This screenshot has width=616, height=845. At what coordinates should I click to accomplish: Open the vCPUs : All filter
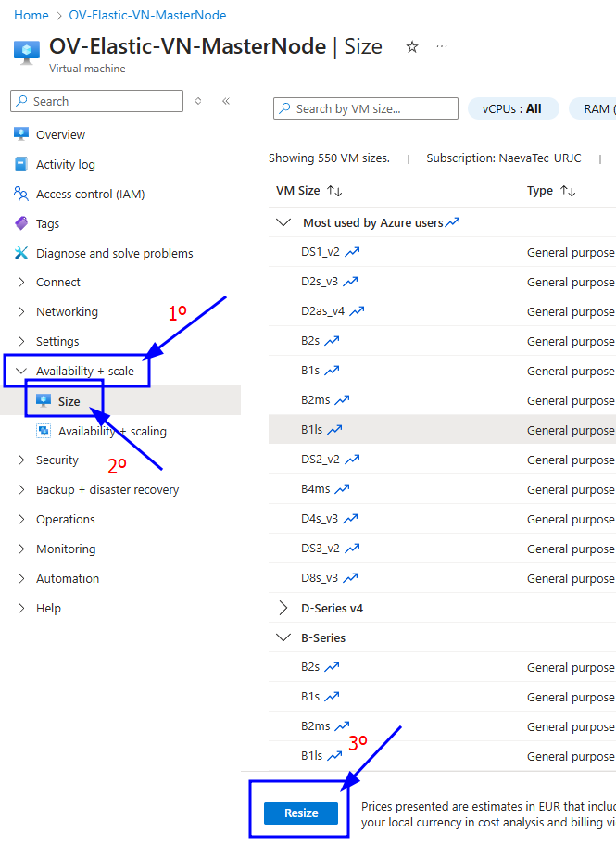click(512, 108)
